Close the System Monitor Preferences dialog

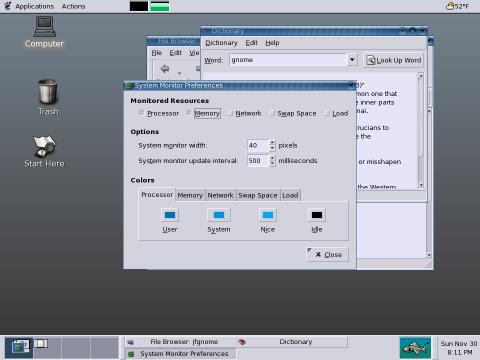pyautogui.click(x=328, y=254)
